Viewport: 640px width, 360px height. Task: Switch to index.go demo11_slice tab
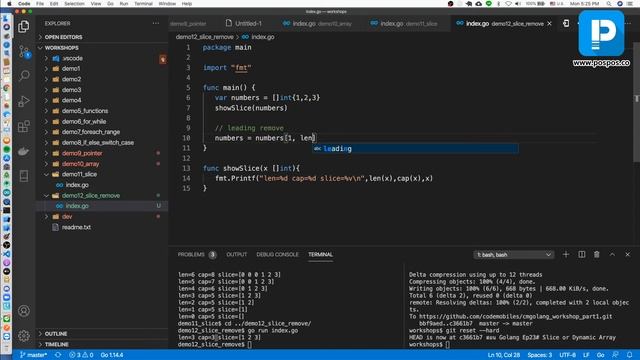[x=404, y=24]
